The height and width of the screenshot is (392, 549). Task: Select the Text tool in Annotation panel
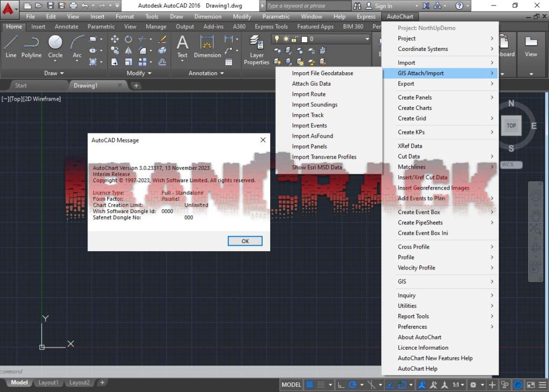click(x=182, y=44)
